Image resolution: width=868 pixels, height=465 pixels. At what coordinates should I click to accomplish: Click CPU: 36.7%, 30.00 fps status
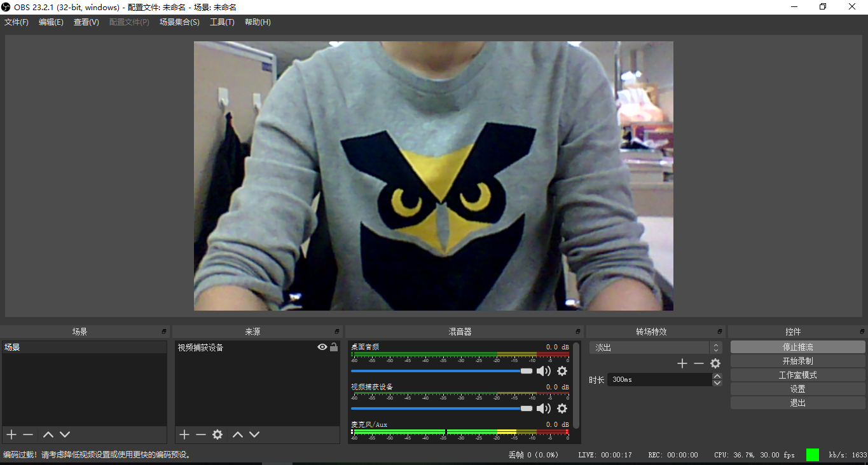[x=754, y=455]
